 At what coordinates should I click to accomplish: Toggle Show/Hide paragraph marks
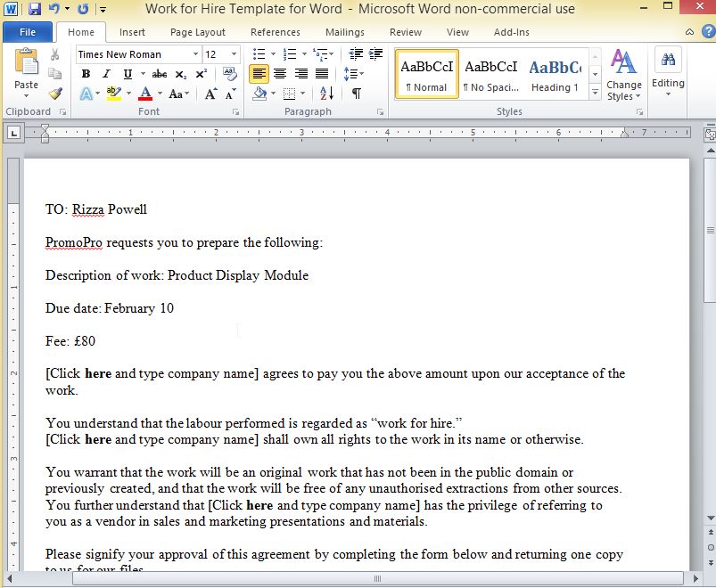(x=356, y=94)
